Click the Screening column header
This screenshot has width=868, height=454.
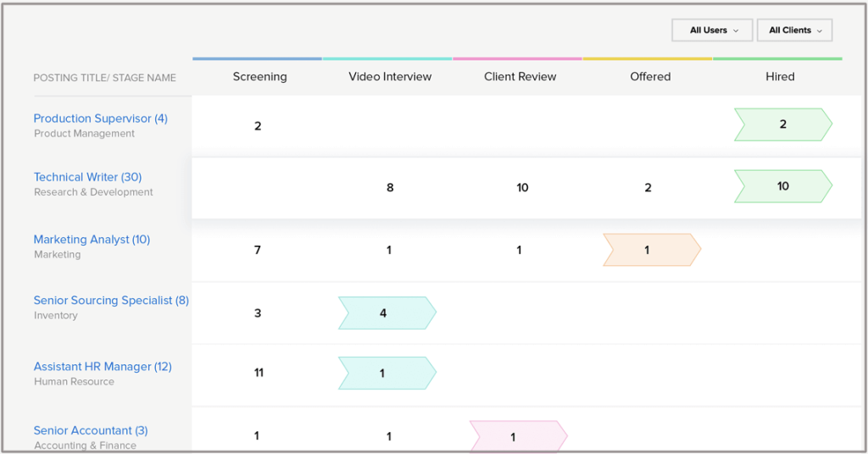pos(259,77)
